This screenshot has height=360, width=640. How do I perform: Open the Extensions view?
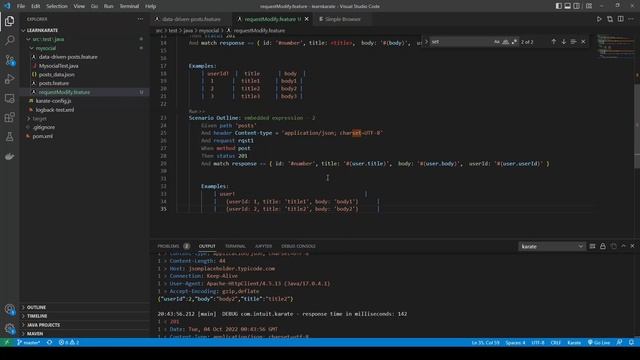pyautogui.click(x=9, y=118)
